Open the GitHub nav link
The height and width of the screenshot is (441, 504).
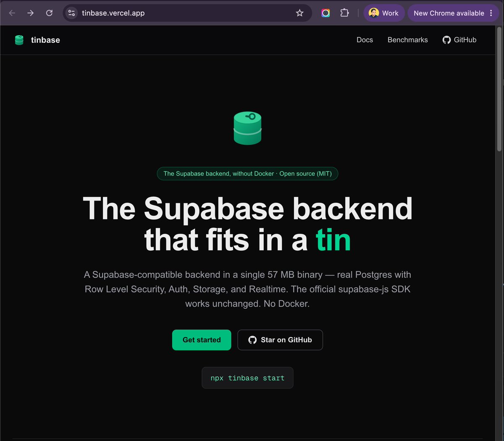pos(459,40)
